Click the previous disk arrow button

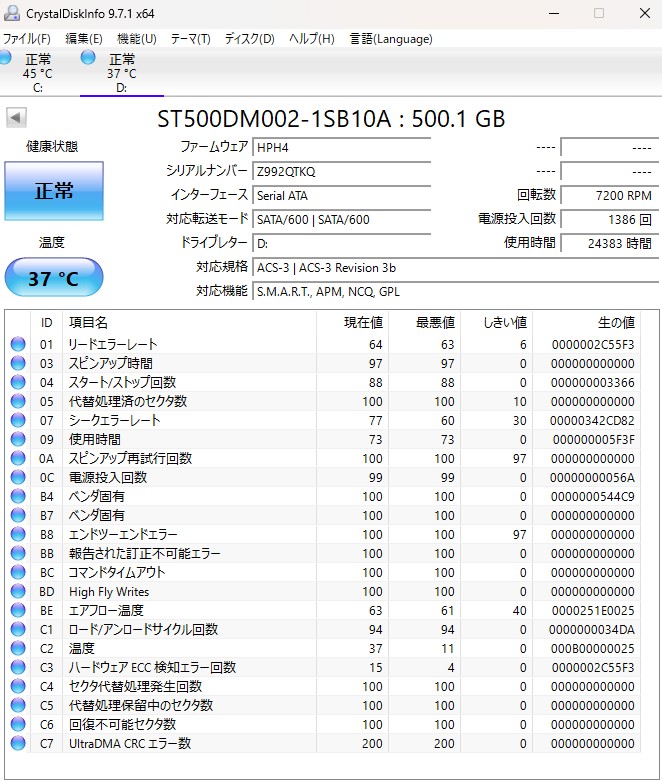(x=16, y=118)
